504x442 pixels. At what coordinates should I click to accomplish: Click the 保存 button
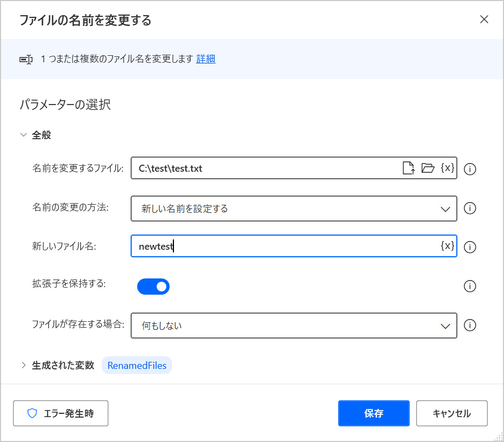tap(373, 413)
